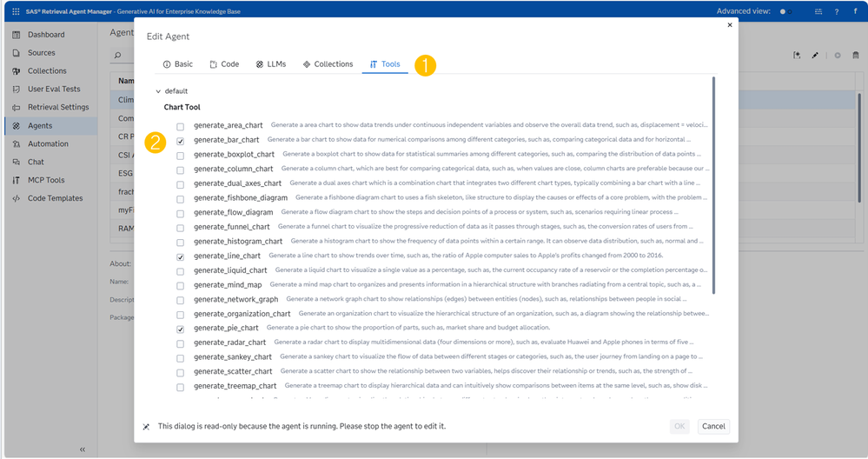Select the Tools tab
868x459 pixels.
click(x=385, y=64)
